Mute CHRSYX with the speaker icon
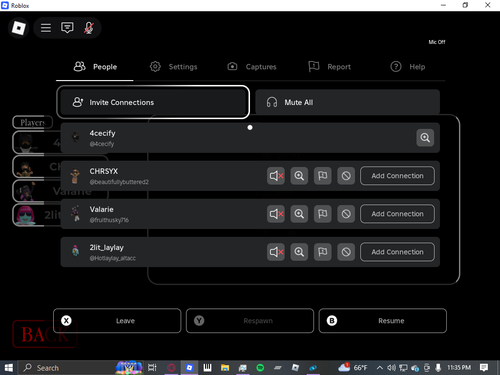 (x=276, y=176)
